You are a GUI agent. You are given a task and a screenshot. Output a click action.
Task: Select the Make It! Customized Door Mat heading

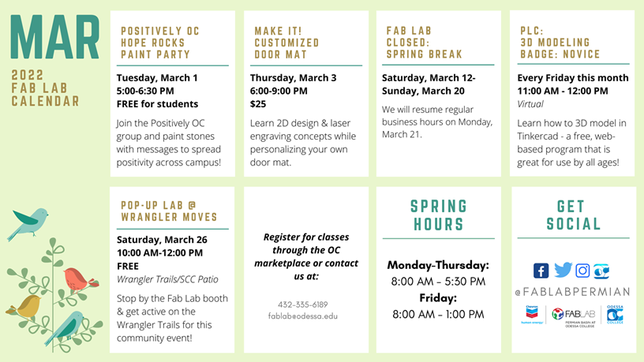point(286,43)
